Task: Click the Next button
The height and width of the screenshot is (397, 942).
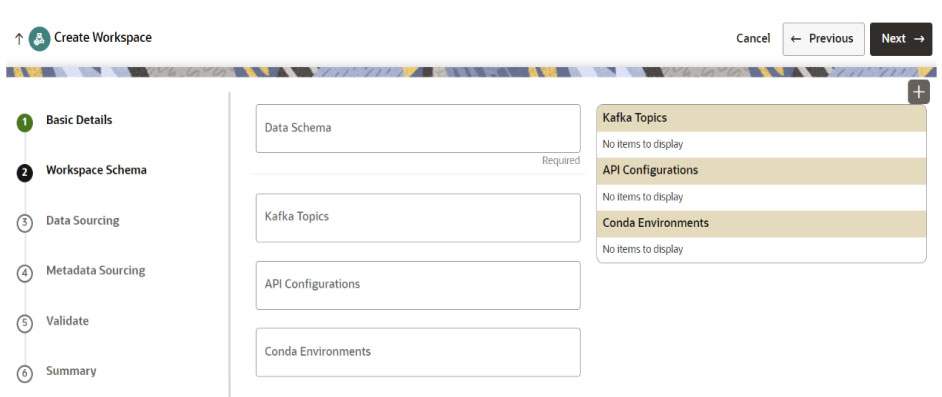Action: coord(901,39)
